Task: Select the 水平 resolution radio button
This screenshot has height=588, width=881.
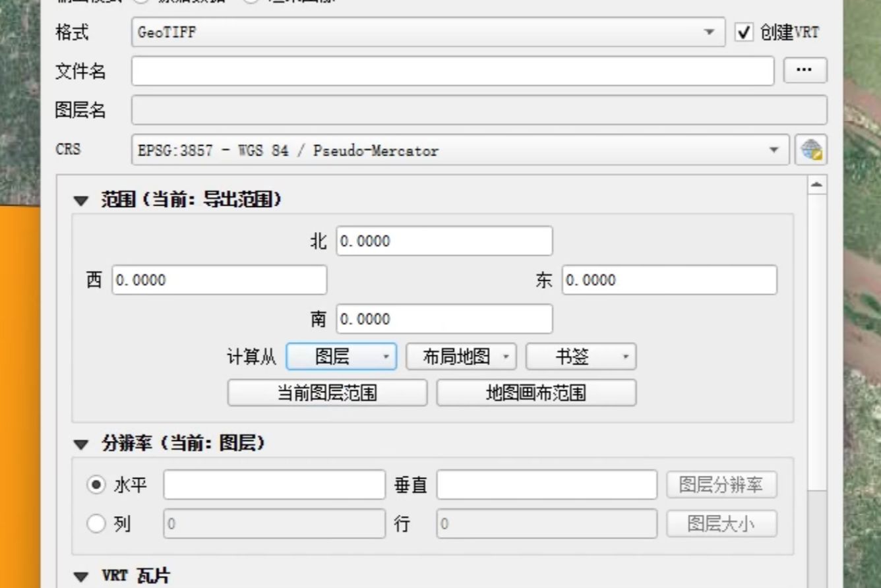Action: click(96, 485)
